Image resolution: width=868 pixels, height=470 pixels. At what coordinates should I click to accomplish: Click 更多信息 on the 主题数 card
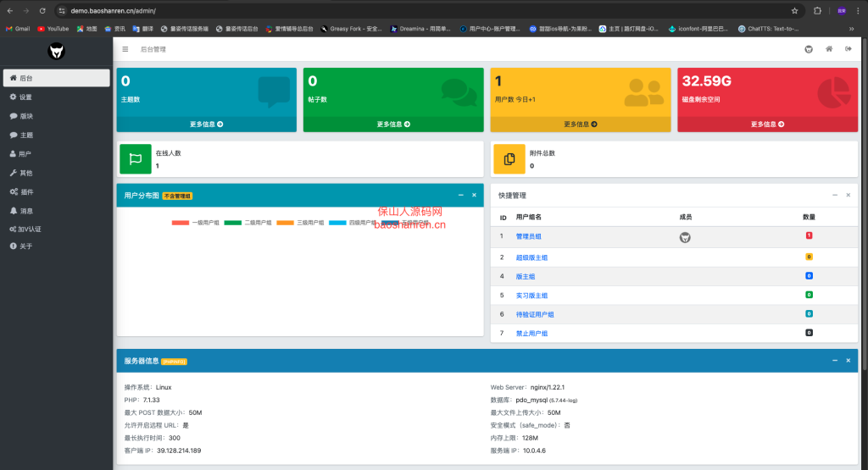pos(207,124)
